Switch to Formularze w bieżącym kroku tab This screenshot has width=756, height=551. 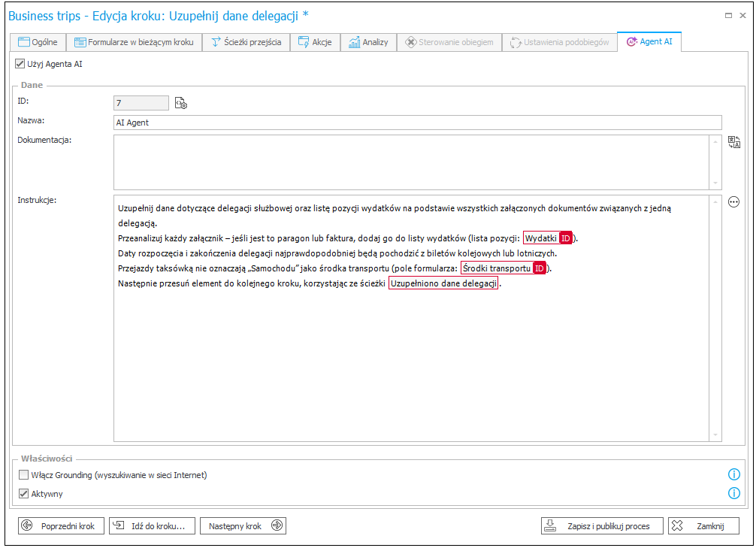pos(135,42)
